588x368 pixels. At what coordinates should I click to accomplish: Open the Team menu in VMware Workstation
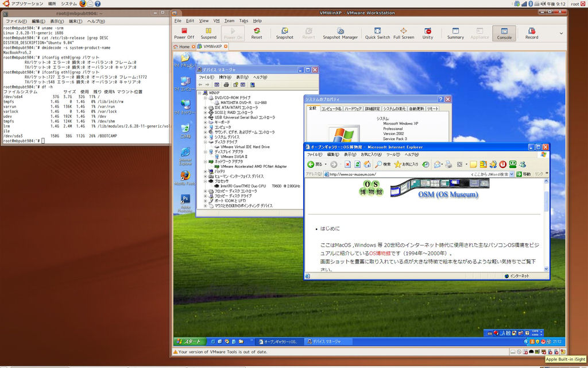tap(229, 21)
